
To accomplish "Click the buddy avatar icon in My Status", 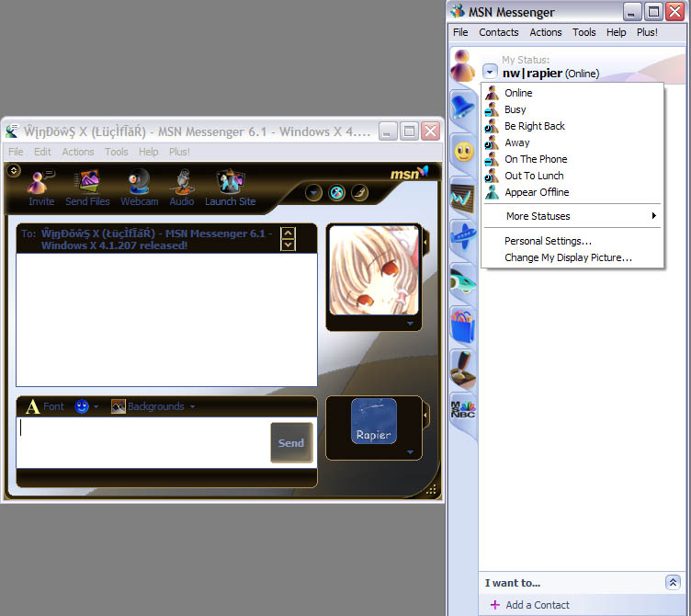I will (462, 65).
